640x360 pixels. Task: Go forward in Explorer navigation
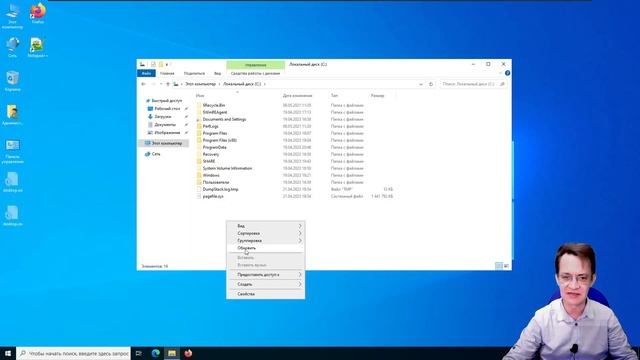click(153, 84)
